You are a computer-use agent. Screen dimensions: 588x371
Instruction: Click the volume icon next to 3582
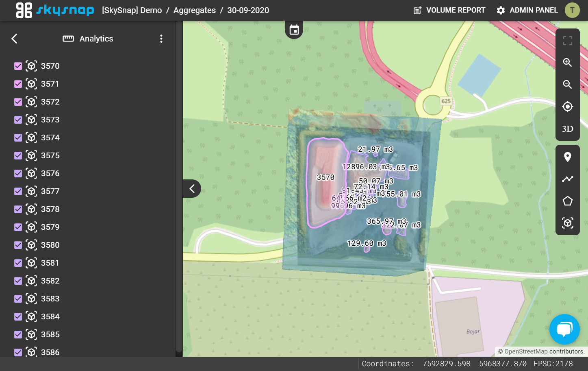coord(31,281)
